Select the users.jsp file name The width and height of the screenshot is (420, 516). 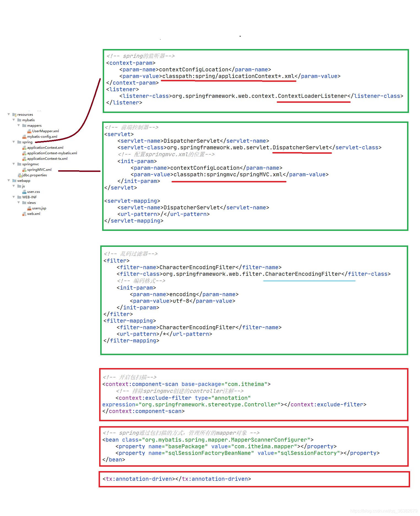tap(39, 208)
